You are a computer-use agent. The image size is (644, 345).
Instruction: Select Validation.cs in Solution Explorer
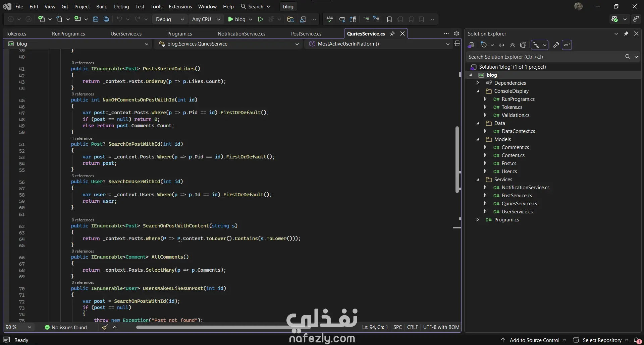point(516,115)
